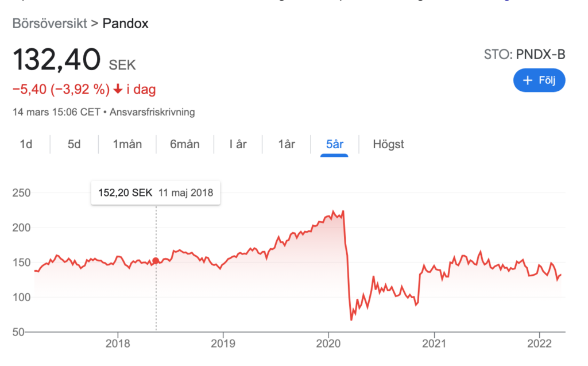Click the STO: PNDX-B ticker label
This screenshot has width=588, height=366.
525,55
